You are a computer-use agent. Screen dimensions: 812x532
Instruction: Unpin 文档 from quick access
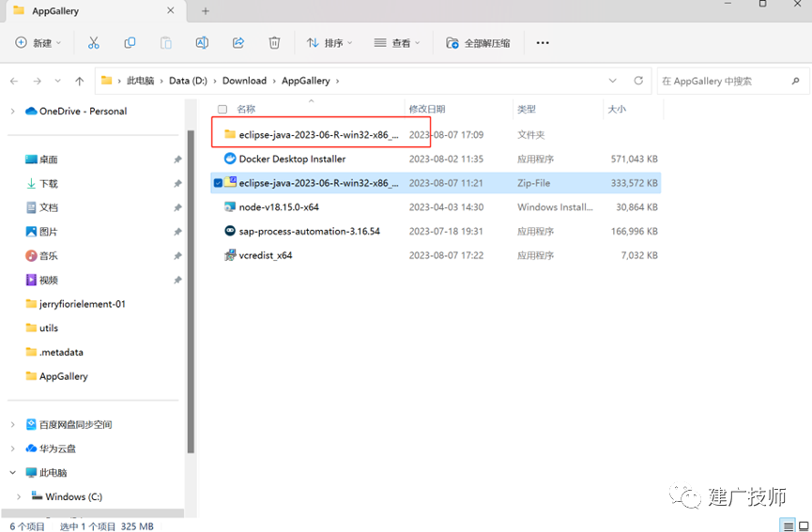(177, 207)
